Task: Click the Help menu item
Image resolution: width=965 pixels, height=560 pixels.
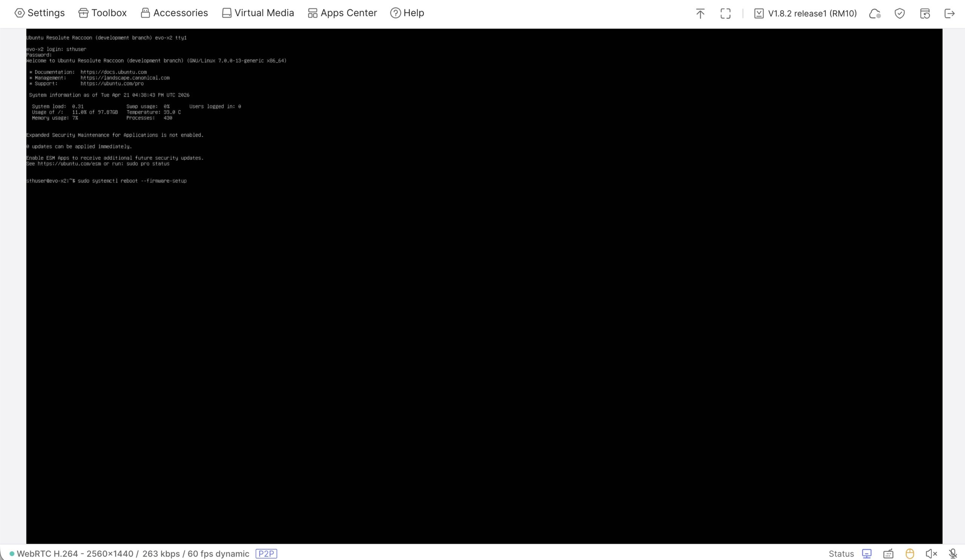Action: [x=407, y=13]
